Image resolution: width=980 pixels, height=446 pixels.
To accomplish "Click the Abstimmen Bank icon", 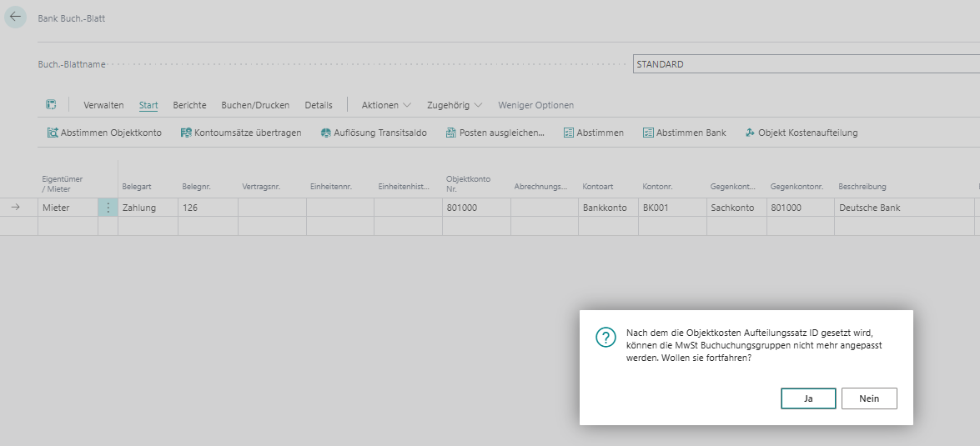I will [x=648, y=133].
